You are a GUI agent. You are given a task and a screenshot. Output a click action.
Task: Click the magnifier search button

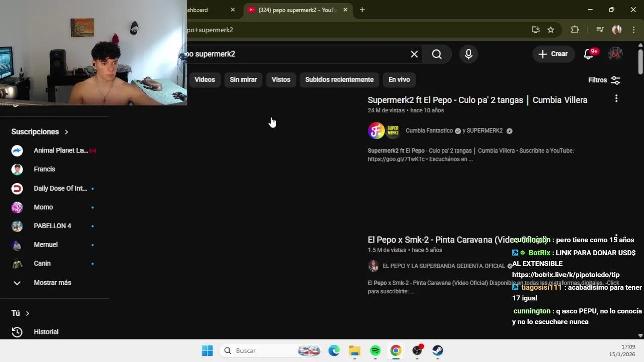437,54
